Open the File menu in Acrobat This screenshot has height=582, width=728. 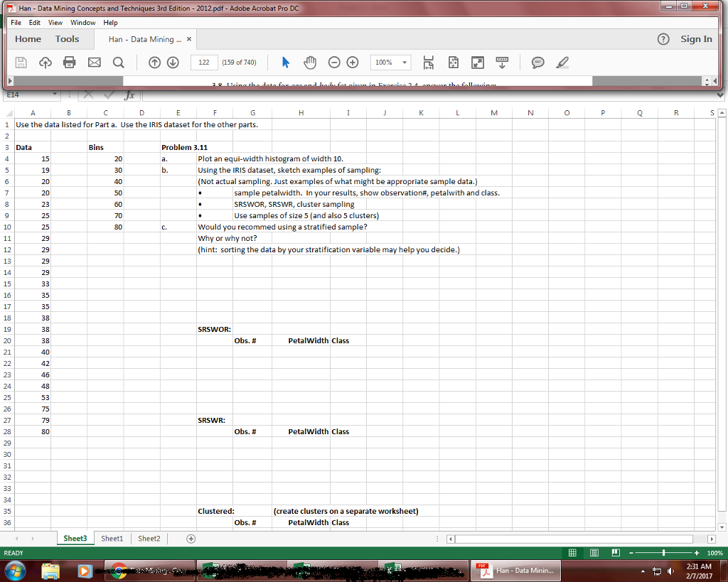pos(16,22)
